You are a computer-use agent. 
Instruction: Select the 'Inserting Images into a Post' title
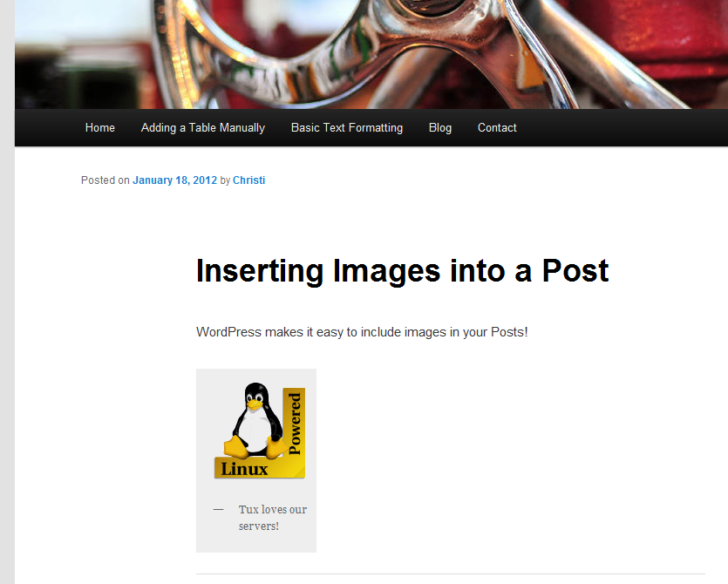tap(402, 271)
